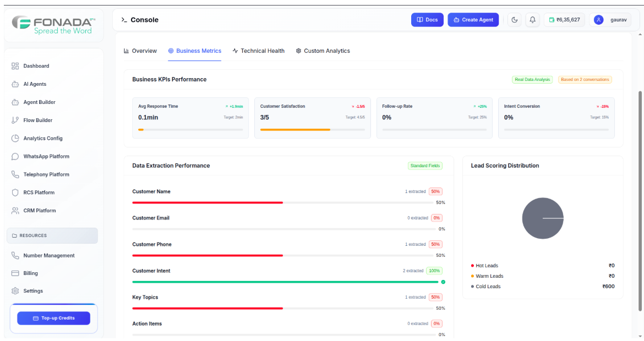Click the Create Agent button
Image resolution: width=644 pixels, height=341 pixels.
pyautogui.click(x=473, y=20)
